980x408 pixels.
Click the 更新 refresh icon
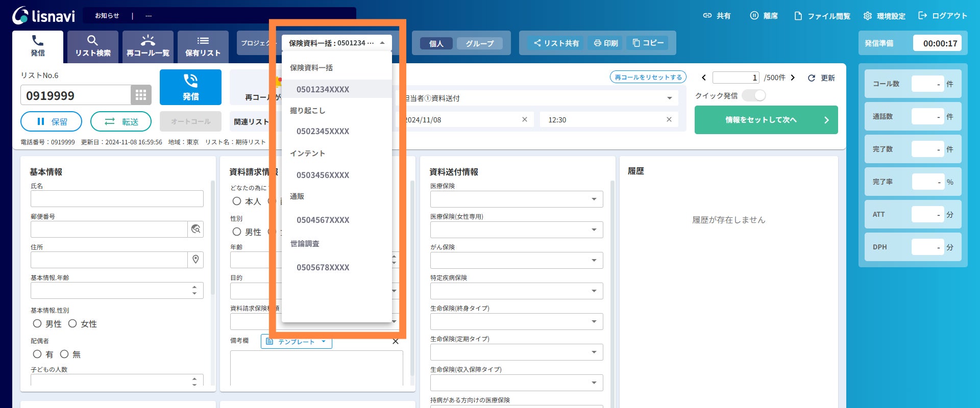tap(812, 78)
